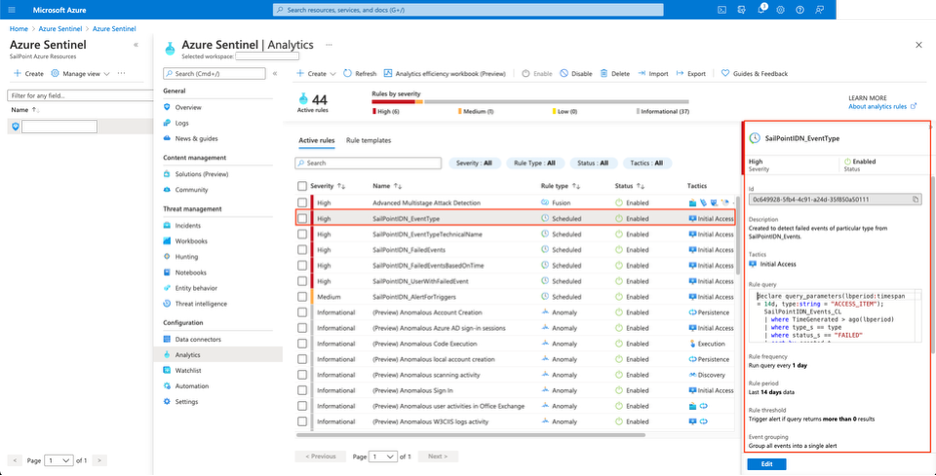936x476 pixels.
Task: Sort rules by Status column
Action: (x=629, y=186)
